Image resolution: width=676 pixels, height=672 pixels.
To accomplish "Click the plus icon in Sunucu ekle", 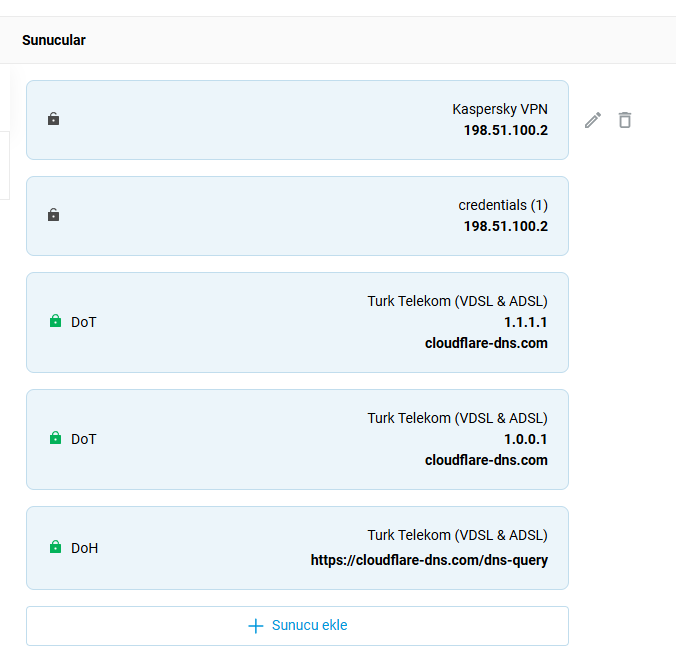I will coord(256,626).
